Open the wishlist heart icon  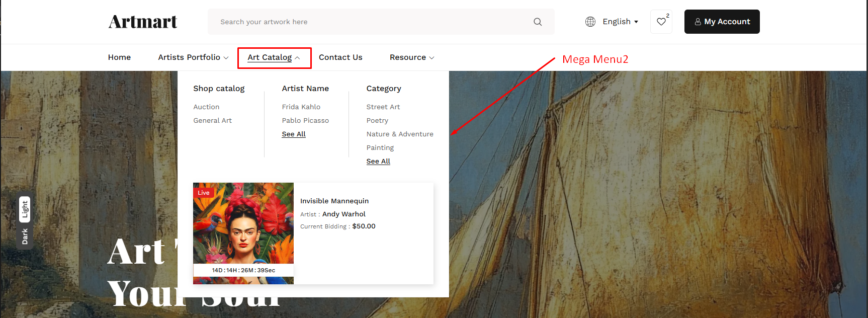click(x=661, y=22)
